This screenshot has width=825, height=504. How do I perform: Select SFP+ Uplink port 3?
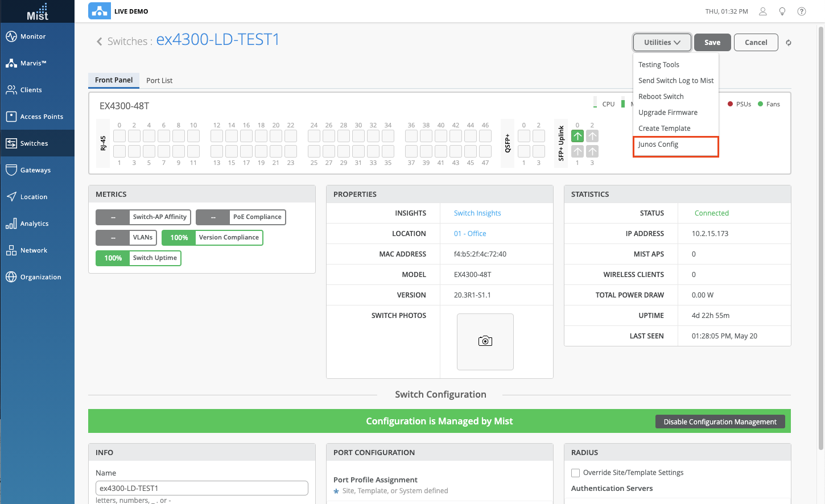point(592,151)
